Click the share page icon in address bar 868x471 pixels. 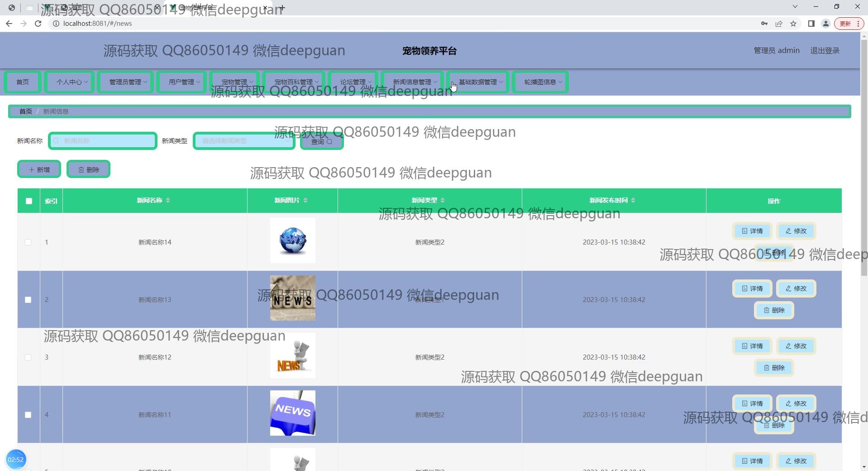coord(779,24)
